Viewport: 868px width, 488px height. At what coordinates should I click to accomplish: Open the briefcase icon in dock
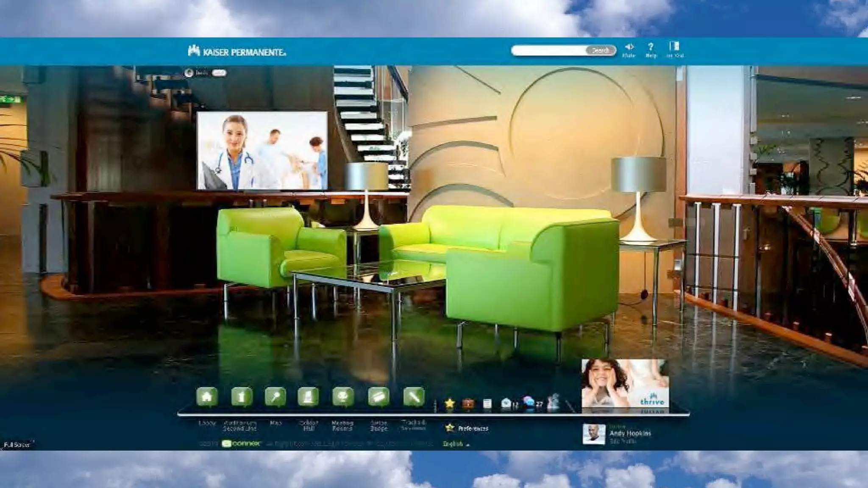pyautogui.click(x=468, y=403)
